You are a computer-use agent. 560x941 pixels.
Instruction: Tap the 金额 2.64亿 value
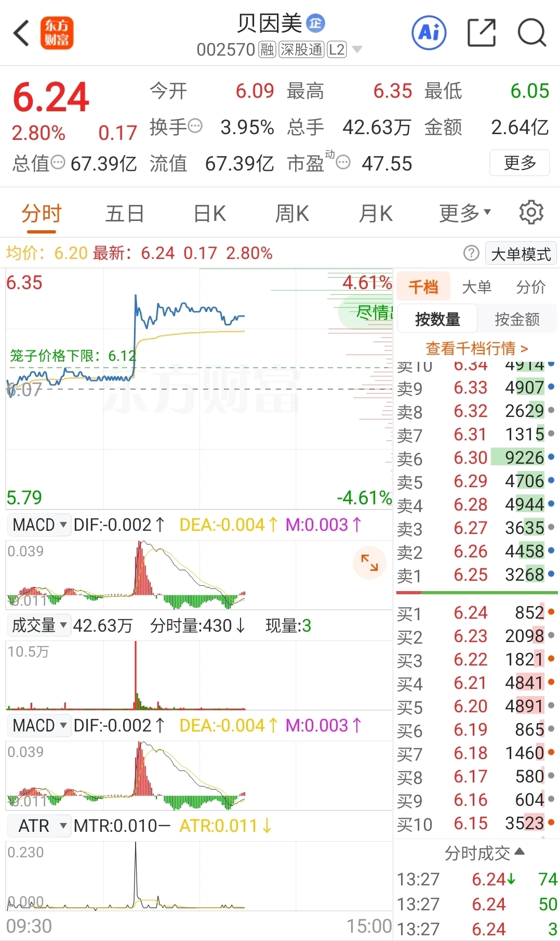pos(520,127)
